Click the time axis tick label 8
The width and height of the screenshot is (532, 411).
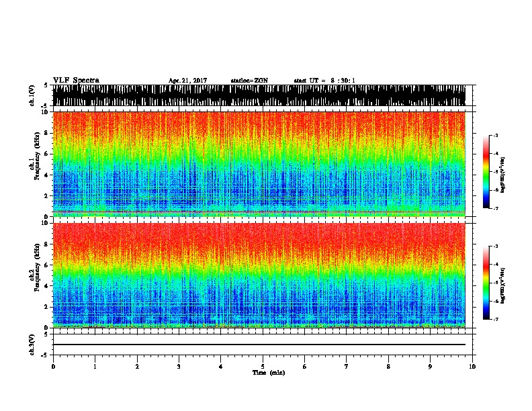tap(388, 367)
